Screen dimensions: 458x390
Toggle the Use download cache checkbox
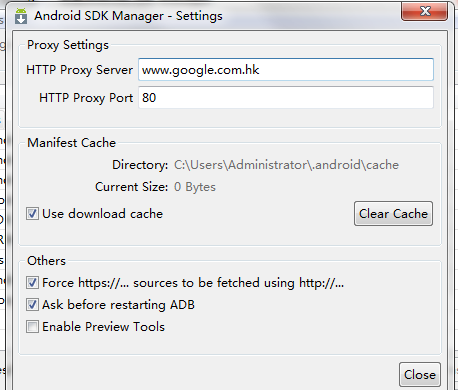point(32,214)
